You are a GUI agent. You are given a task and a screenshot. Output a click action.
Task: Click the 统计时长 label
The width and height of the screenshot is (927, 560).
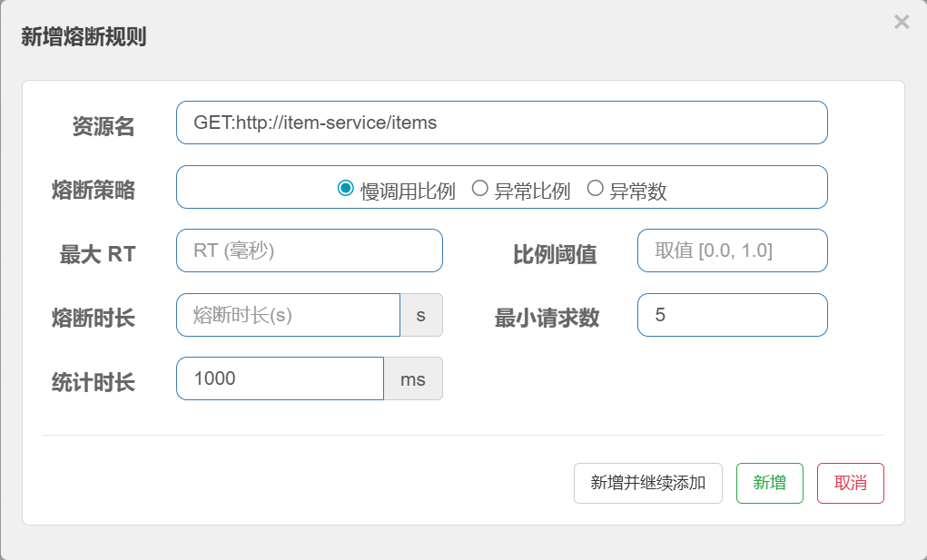pos(94,382)
